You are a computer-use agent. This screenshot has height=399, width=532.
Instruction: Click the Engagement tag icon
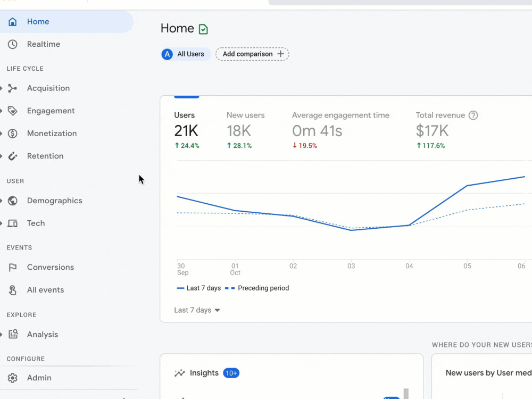(13, 111)
